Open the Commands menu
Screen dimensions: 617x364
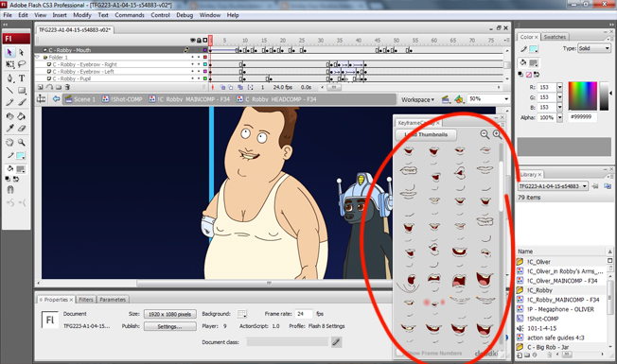(x=130, y=15)
